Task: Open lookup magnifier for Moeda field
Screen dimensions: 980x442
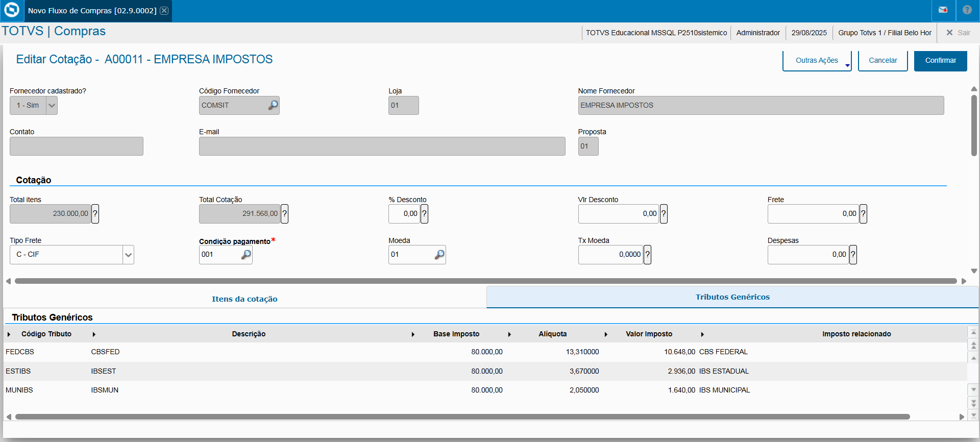Action: [x=439, y=254]
